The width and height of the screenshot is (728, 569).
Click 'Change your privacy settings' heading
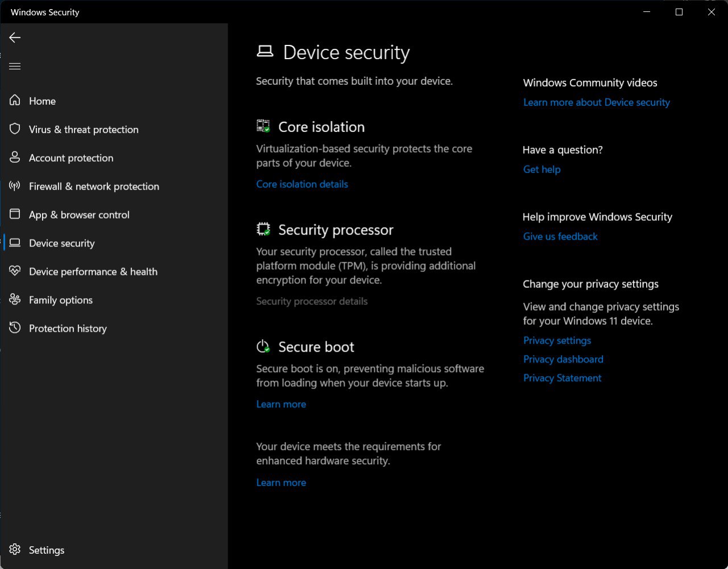coord(590,284)
